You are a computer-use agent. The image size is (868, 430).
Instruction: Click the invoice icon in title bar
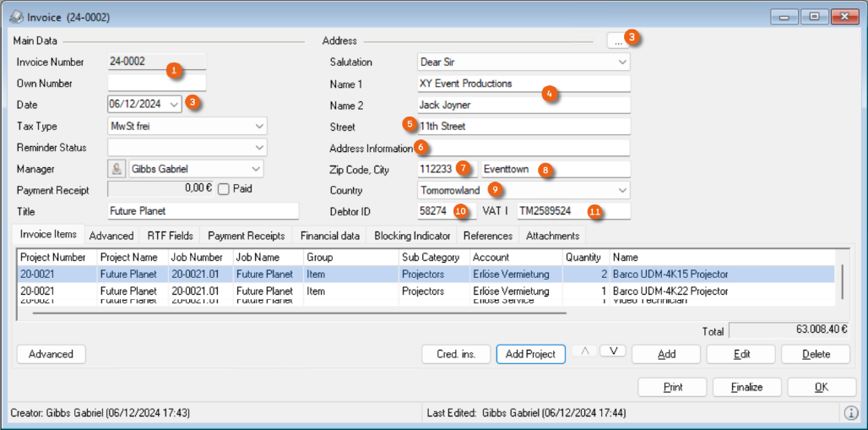[15, 17]
